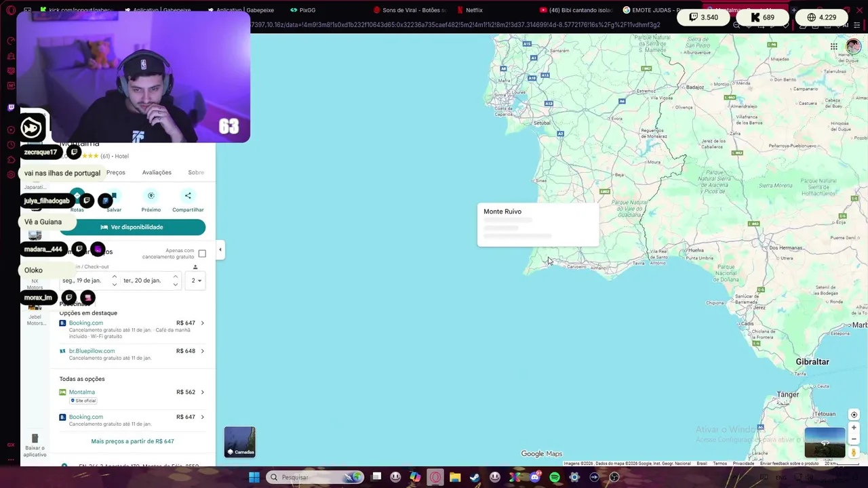The width and height of the screenshot is (868, 488).
Task: Open the Settings gear taskbar icon
Action: 574,477
